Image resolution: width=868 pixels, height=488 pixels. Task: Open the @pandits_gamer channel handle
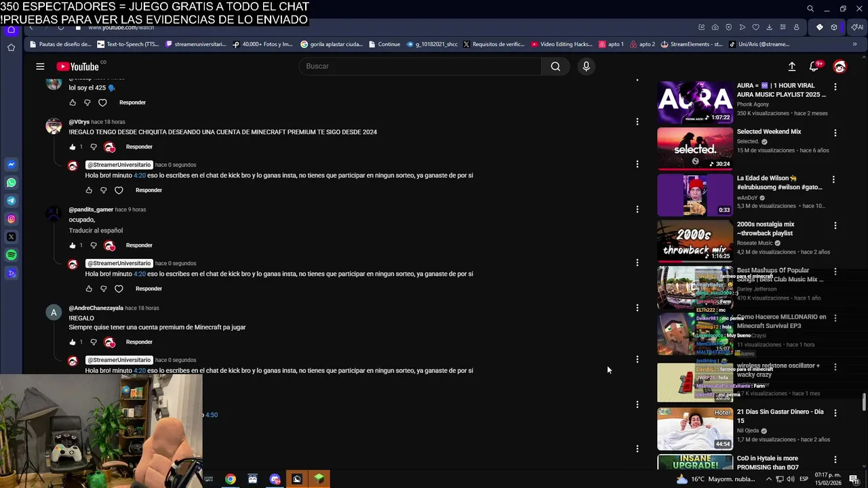[x=91, y=209]
